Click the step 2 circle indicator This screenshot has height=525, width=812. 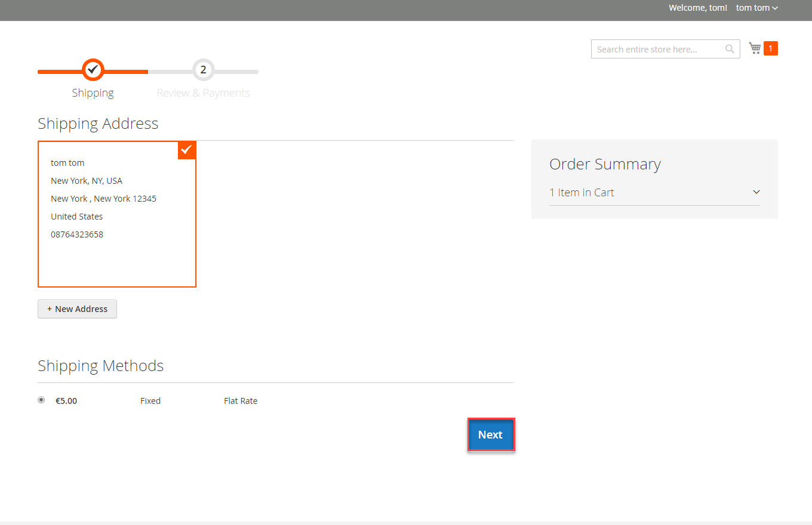click(203, 70)
